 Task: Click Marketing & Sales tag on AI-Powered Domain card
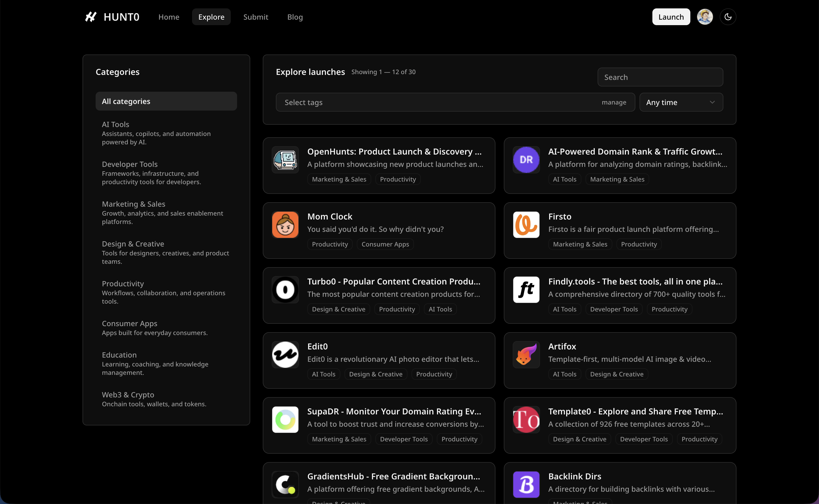click(617, 179)
